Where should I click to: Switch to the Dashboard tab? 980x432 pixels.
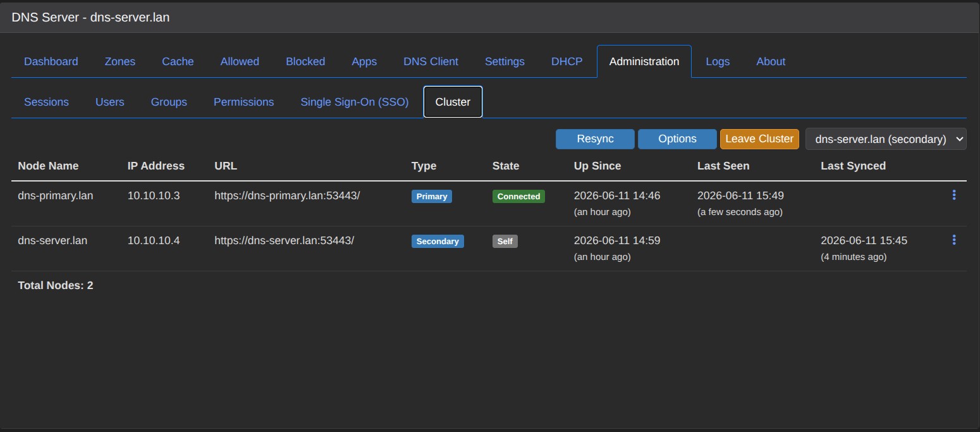pos(51,61)
